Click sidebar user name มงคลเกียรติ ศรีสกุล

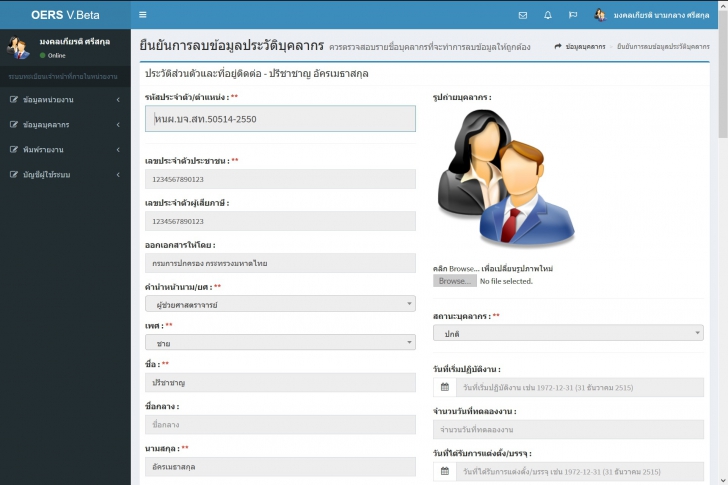pos(75,42)
